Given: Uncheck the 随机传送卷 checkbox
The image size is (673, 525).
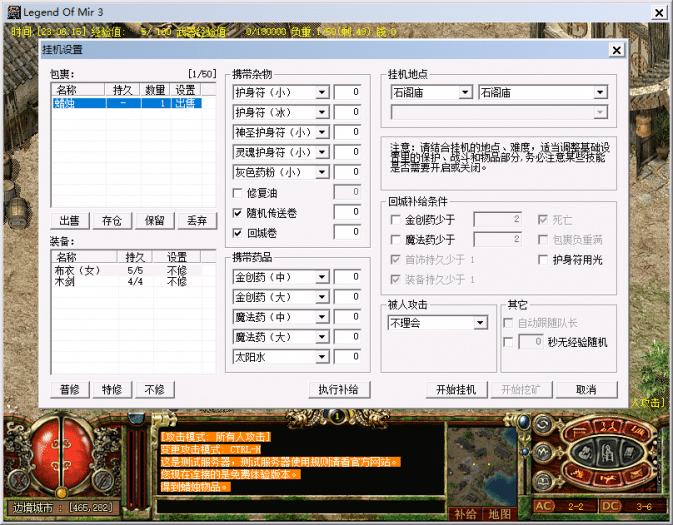Looking at the screenshot, I should click(238, 212).
